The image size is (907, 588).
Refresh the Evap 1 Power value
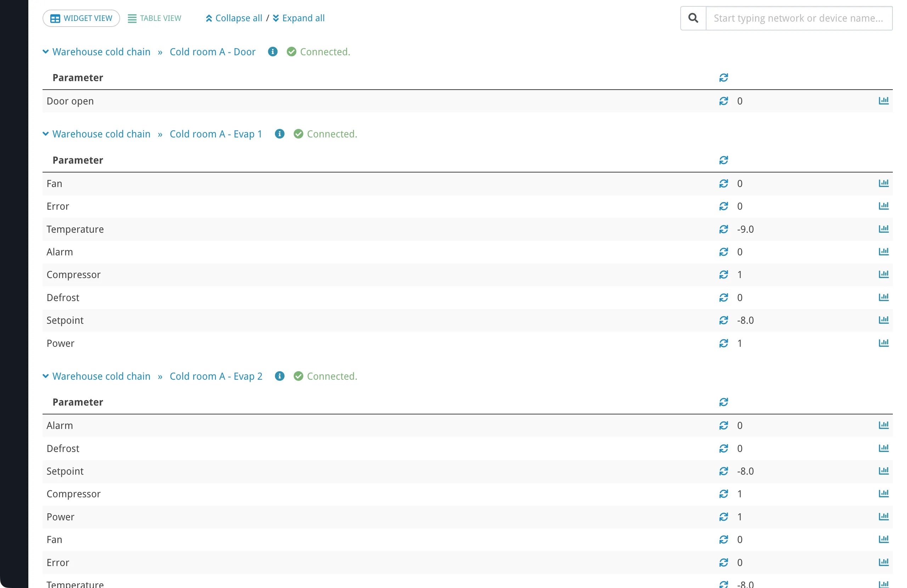pyautogui.click(x=723, y=343)
